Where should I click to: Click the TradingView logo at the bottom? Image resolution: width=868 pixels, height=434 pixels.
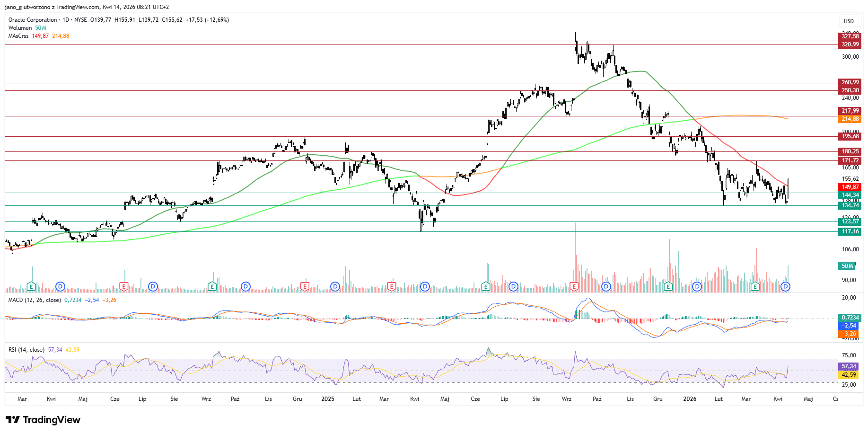pyautogui.click(x=43, y=420)
